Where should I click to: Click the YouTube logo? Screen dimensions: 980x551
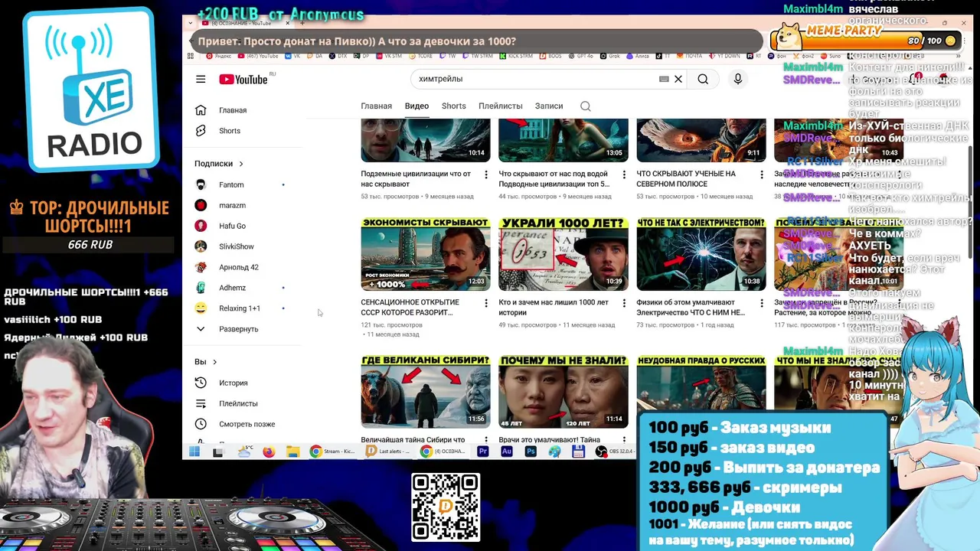coord(243,80)
